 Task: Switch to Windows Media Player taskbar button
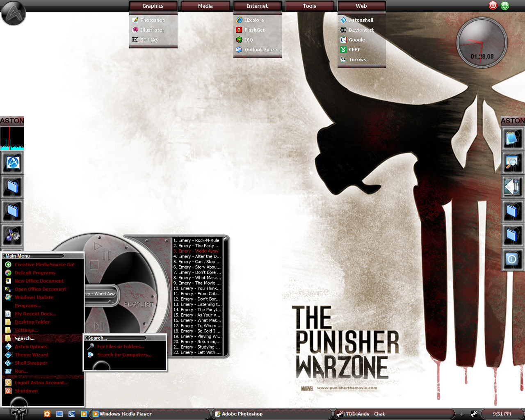150,414
